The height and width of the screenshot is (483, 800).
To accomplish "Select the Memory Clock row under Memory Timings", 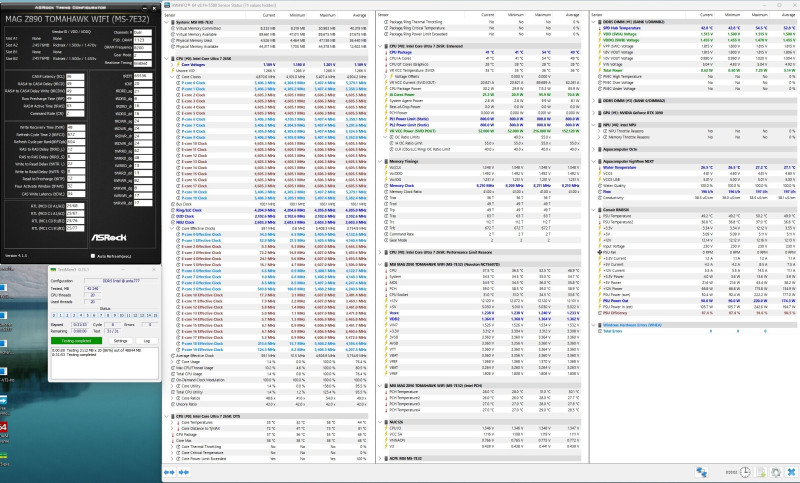I will [482, 186].
